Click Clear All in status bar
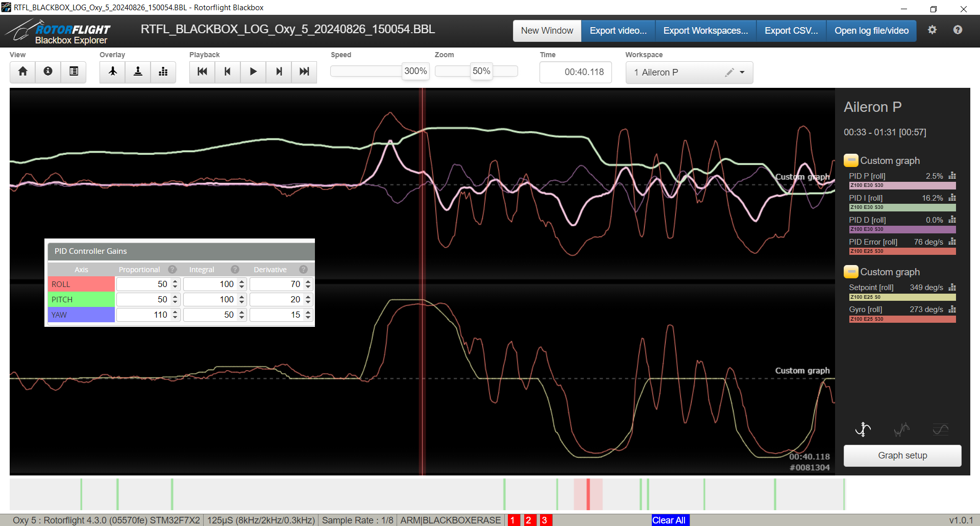 coord(670,520)
